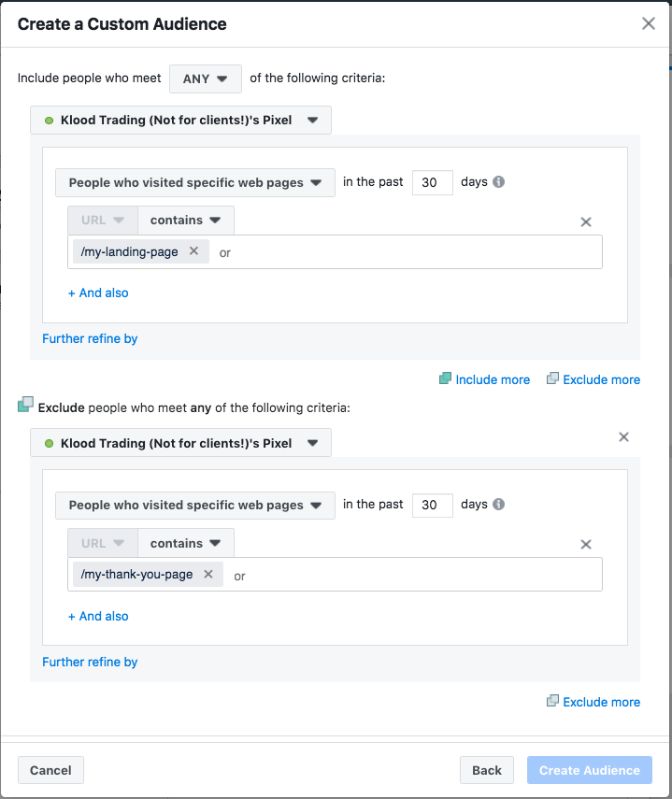This screenshot has width=672, height=799.
Task: Open the Klood Trading Pixel selector in include section
Action: click(x=180, y=120)
